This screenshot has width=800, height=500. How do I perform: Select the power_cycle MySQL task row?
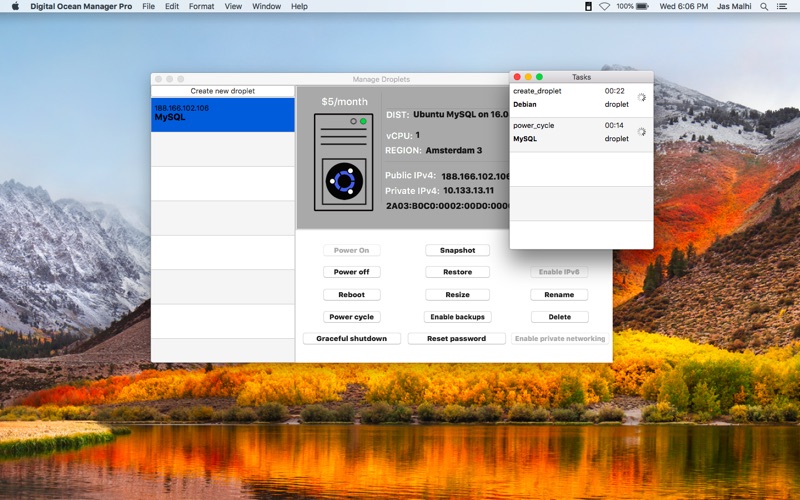click(581, 135)
